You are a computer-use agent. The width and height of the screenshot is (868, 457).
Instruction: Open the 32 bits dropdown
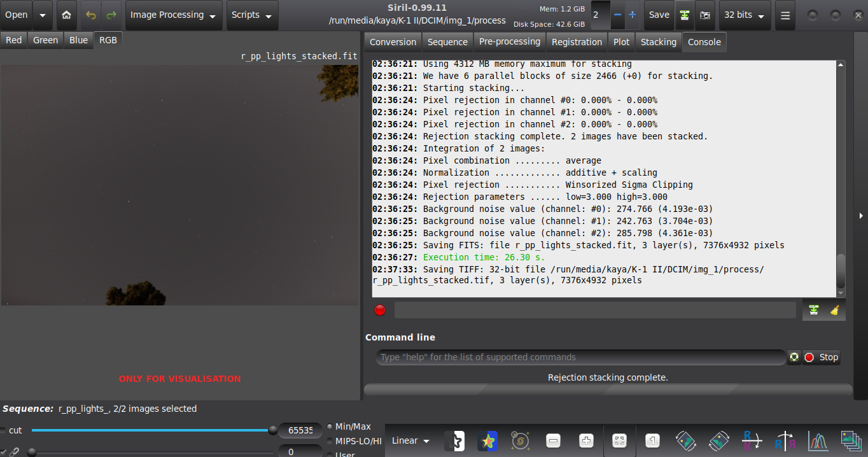(x=745, y=15)
